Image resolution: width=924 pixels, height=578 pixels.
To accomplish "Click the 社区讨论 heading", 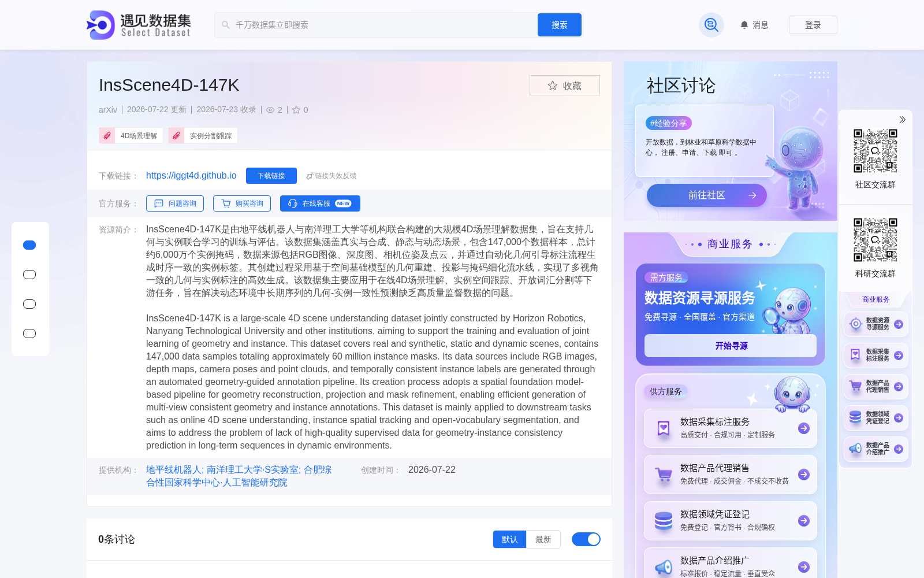I will tap(681, 86).
